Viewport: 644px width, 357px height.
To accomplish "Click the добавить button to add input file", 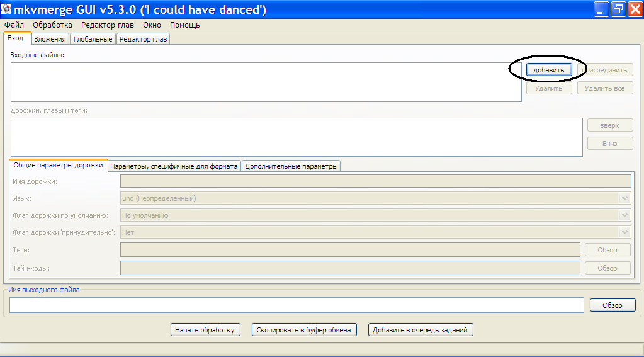I will coord(548,70).
